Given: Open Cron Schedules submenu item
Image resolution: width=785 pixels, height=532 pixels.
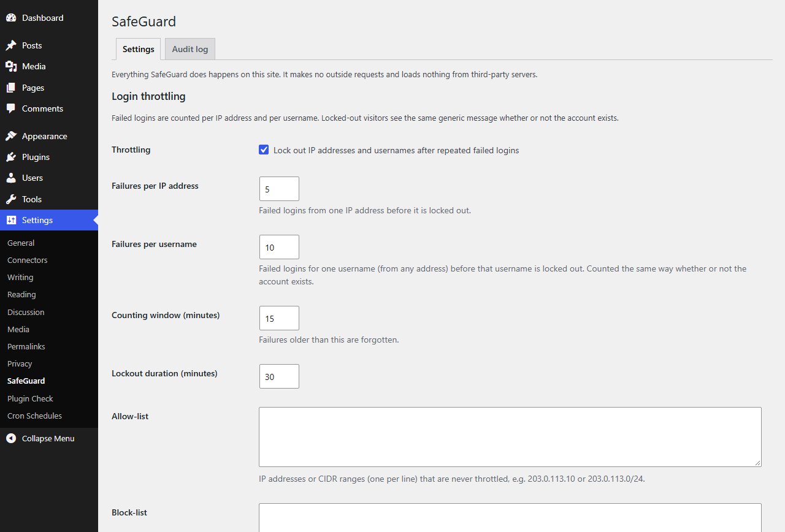Looking at the screenshot, I should pyautogui.click(x=34, y=416).
